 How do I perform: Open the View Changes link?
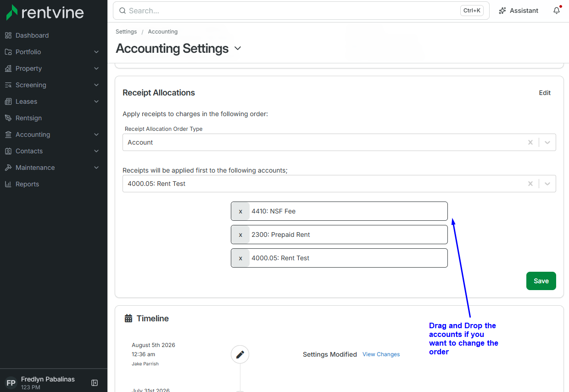tap(381, 354)
